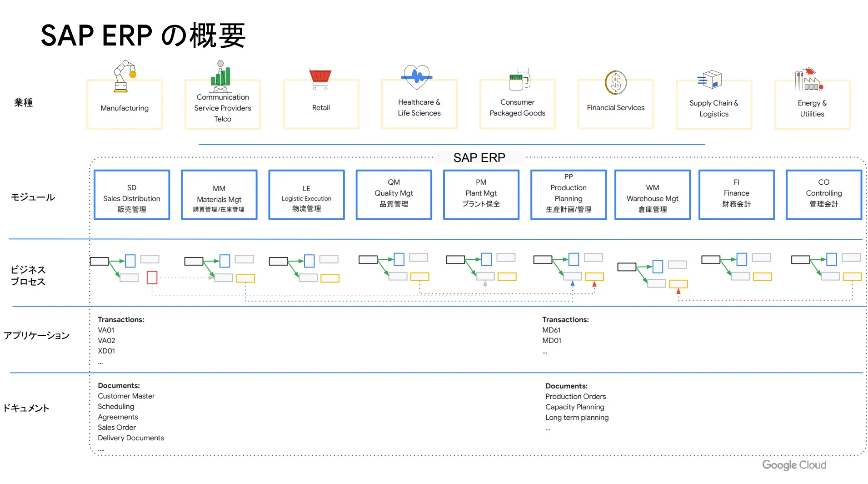Click the 業種 row label
The height and width of the screenshot is (484, 868).
click(x=23, y=103)
